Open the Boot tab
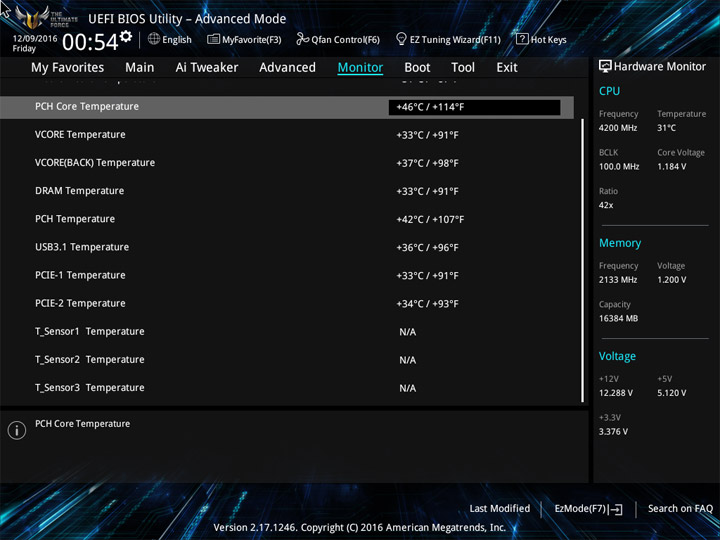Screen dimensions: 720x540 [417, 68]
